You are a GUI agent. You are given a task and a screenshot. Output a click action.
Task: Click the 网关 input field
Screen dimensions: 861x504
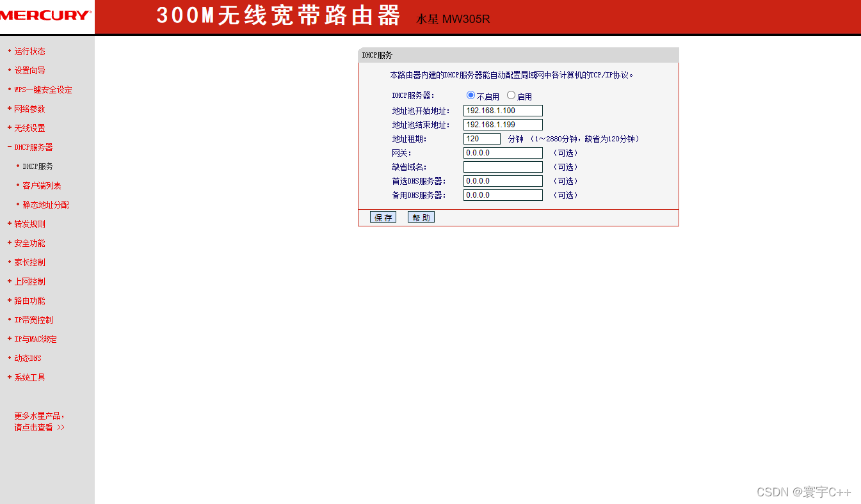pyautogui.click(x=503, y=153)
